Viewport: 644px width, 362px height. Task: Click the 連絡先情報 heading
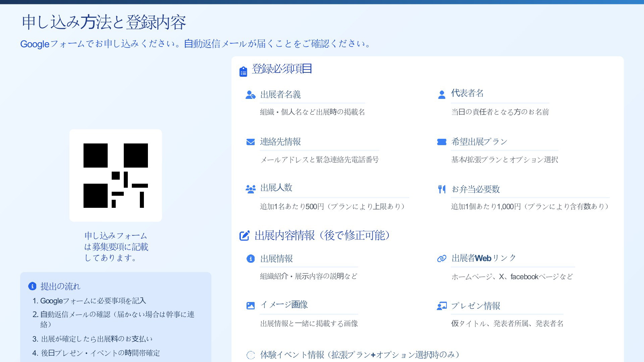280,142
